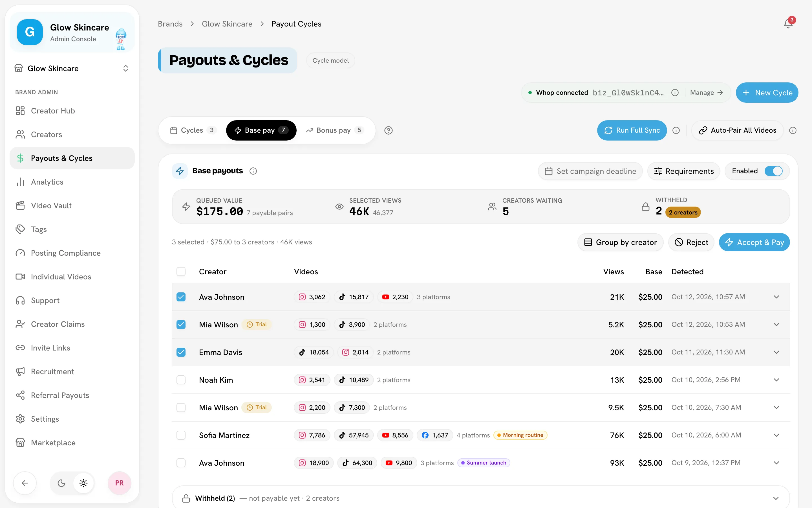Toggle the select-all header checkbox
812x508 pixels.
[181, 271]
